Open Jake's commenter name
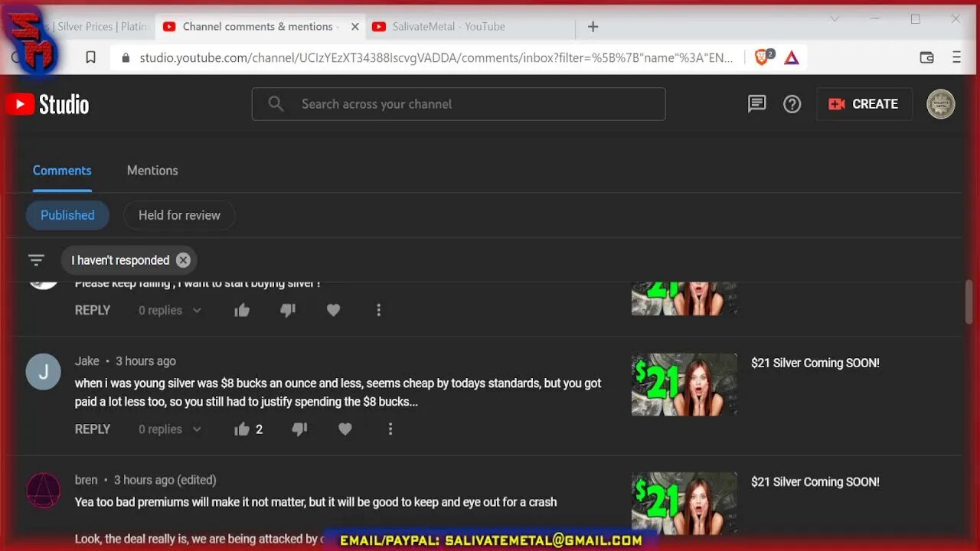Screen dimensions: 980x551 point(87,361)
